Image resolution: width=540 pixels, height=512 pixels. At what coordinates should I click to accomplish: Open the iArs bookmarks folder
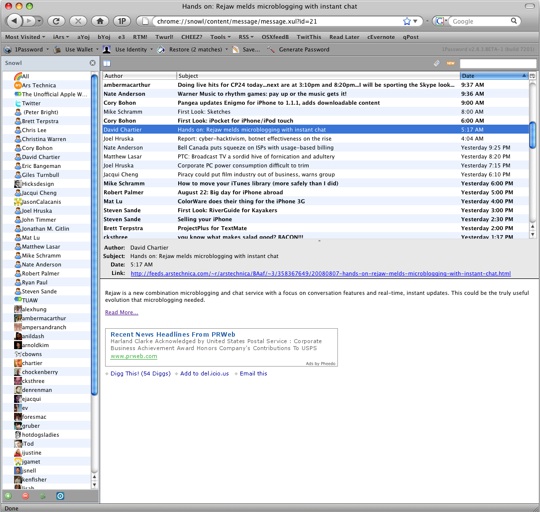(x=61, y=37)
